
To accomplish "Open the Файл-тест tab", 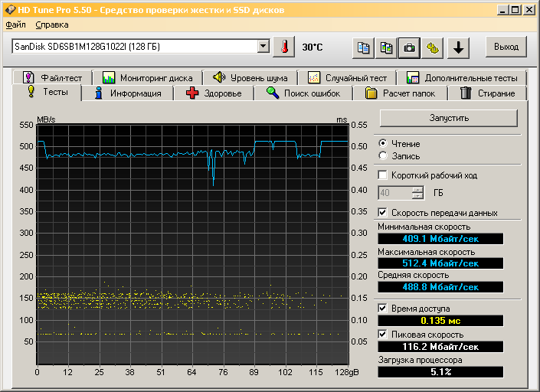I will coord(54,77).
